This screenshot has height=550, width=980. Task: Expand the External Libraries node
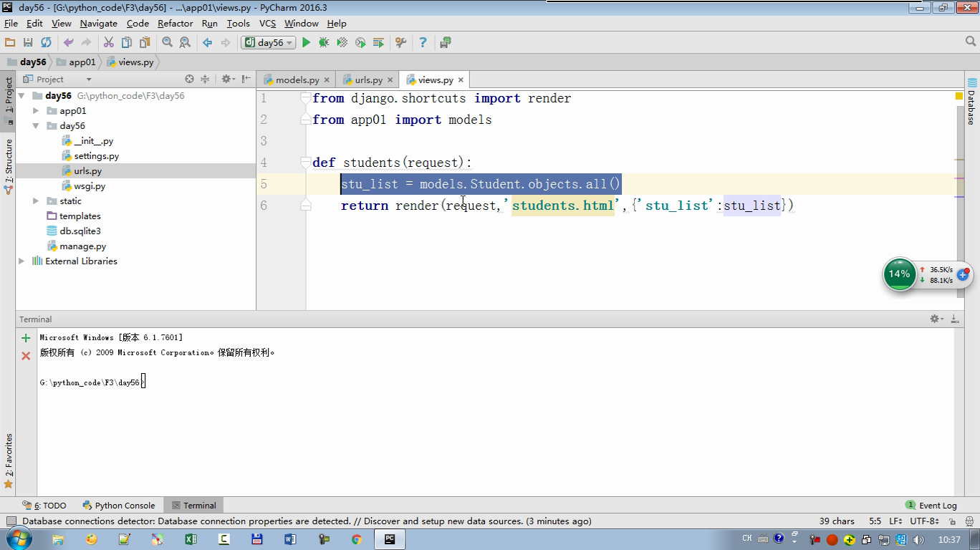click(x=21, y=261)
